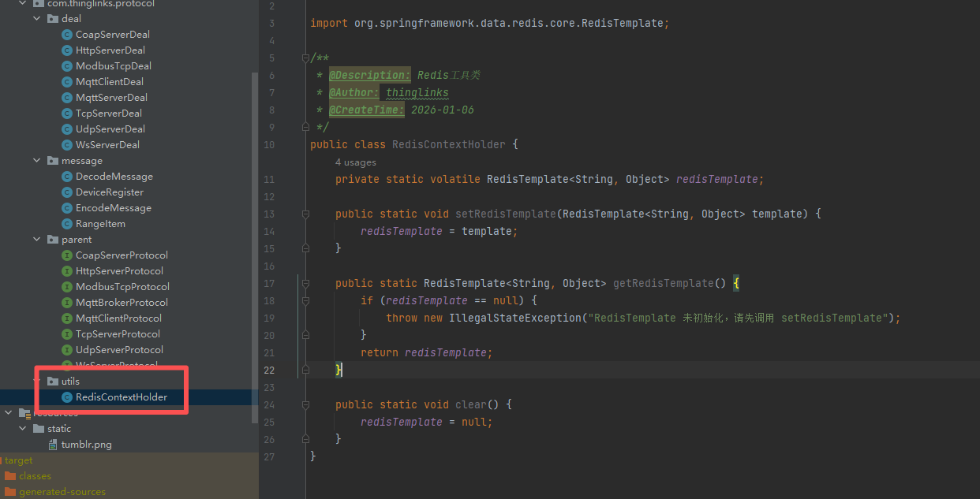This screenshot has width=980, height=499.
Task: Click the interface icon beside ModbusTcpProtocol
Action: pos(67,287)
